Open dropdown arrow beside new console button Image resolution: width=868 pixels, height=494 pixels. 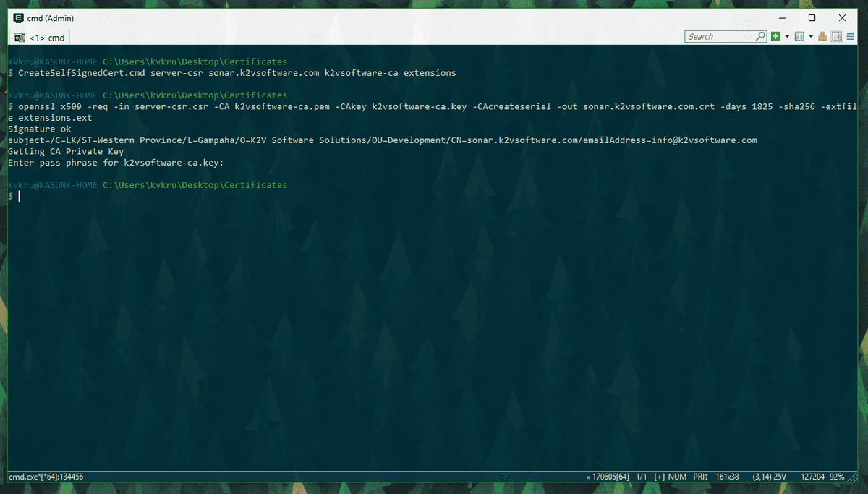click(x=786, y=35)
